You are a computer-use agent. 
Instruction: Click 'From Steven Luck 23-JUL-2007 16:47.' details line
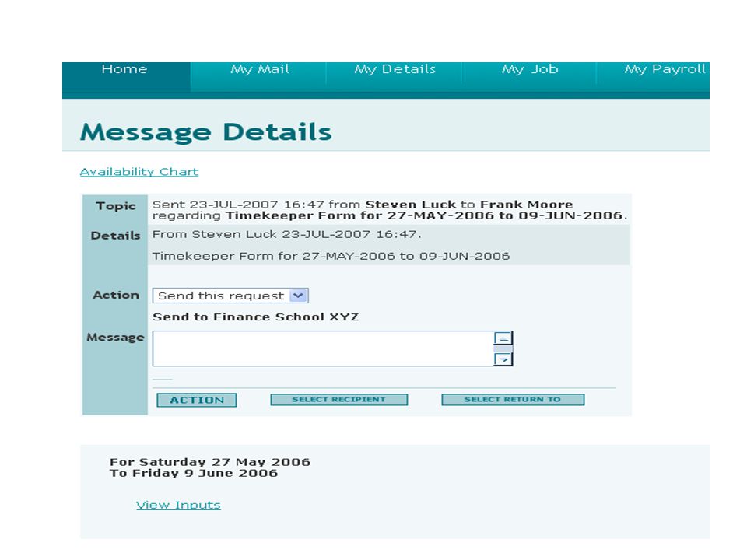[x=287, y=234]
